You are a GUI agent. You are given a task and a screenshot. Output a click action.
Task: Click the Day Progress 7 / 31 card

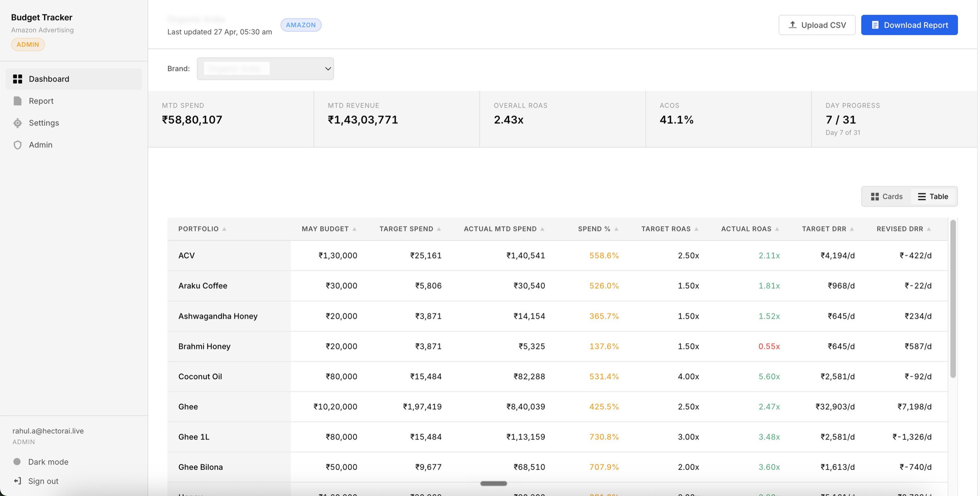click(894, 119)
